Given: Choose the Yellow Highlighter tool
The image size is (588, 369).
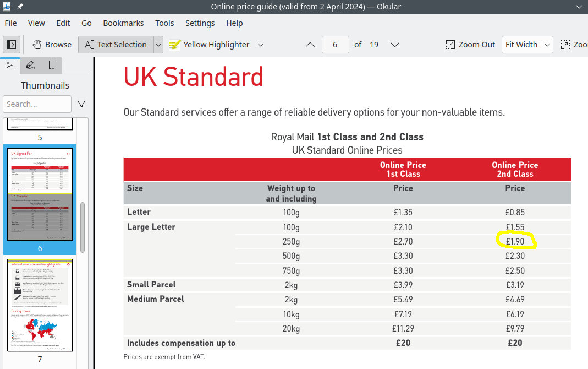Looking at the screenshot, I should point(209,45).
